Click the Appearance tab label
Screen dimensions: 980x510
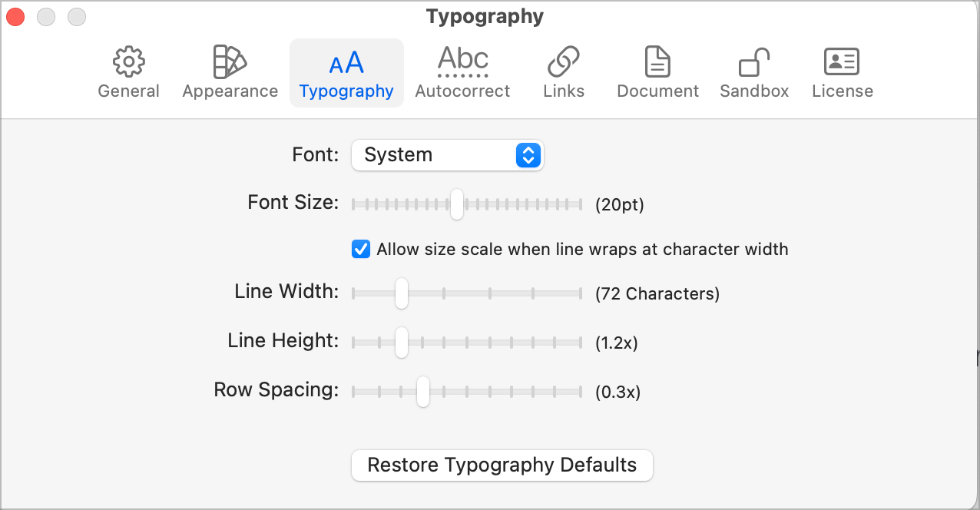[230, 91]
